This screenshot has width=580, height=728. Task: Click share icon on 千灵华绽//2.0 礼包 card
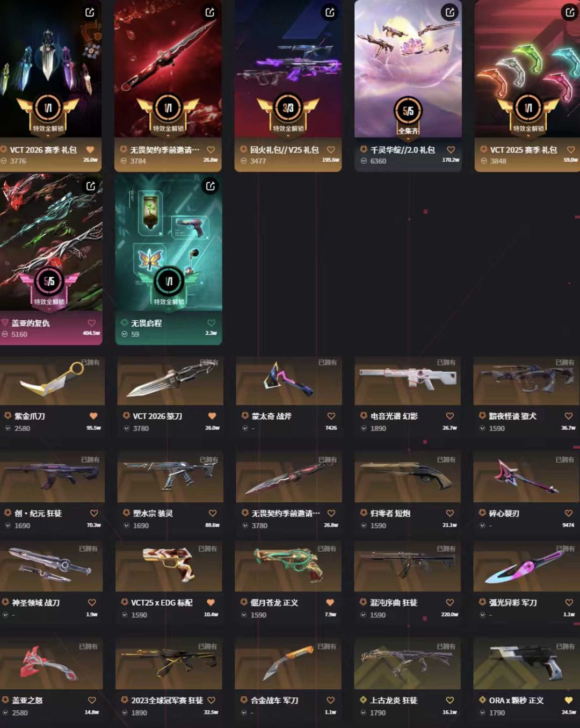(450, 12)
